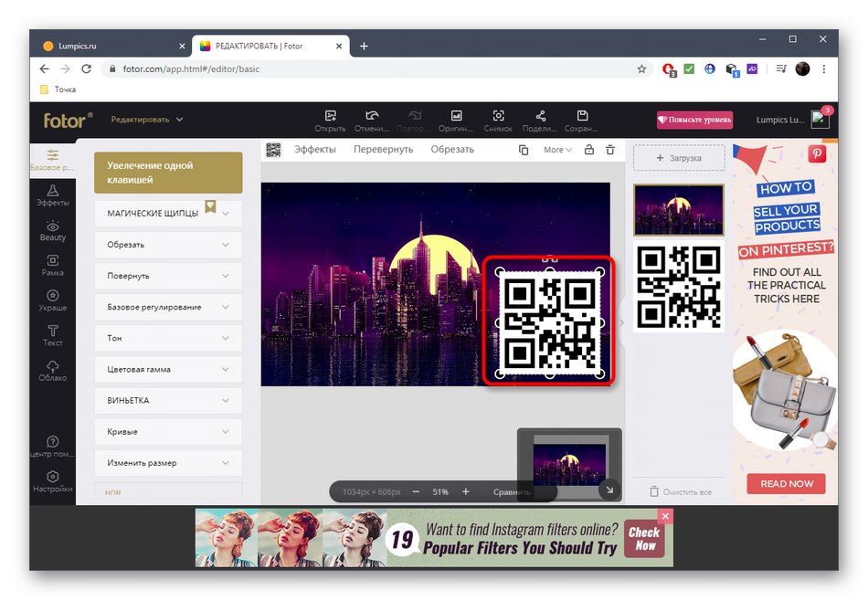The width and height of the screenshot is (868, 600).
Task: Zoom out with the minus icon
Action: tap(416, 491)
